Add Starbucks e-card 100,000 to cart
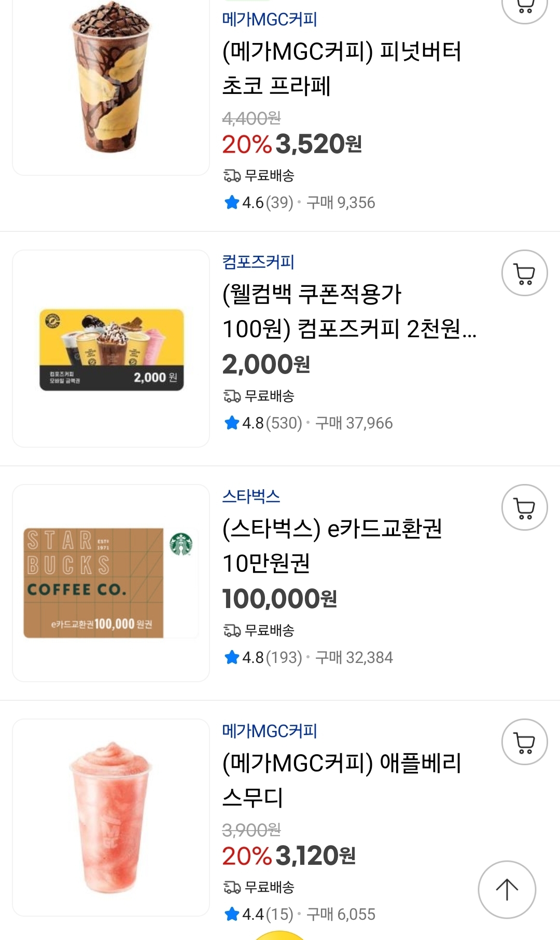Screen dimensions: 560x940 (524, 508)
